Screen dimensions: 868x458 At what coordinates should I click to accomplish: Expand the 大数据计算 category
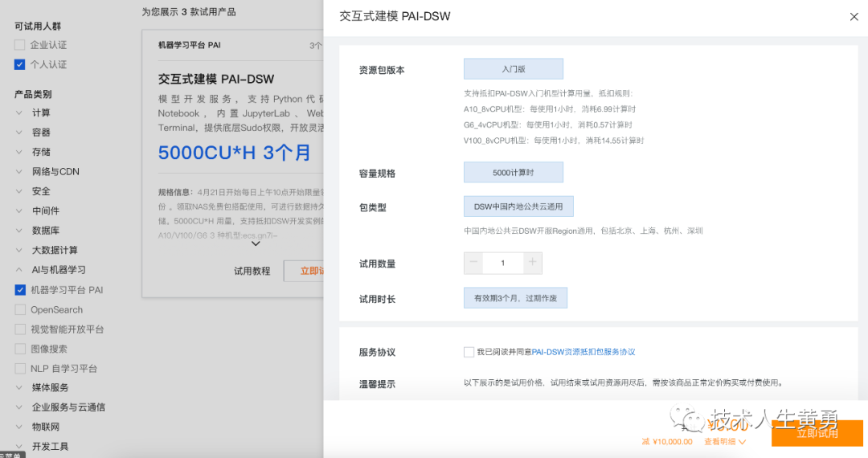point(18,250)
